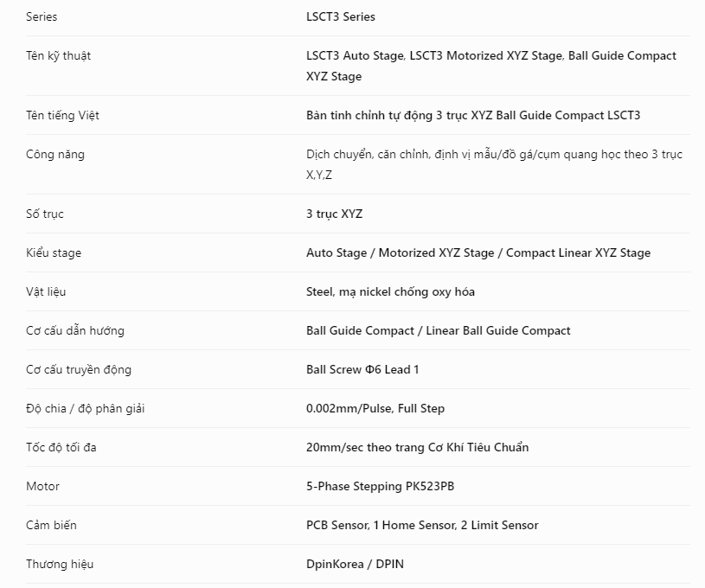Select the 'Series' row label
Image resolution: width=705 pixels, height=588 pixels.
tap(42, 16)
